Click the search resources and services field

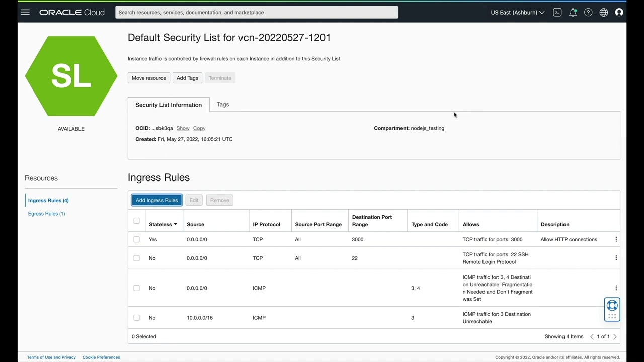pyautogui.click(x=257, y=12)
